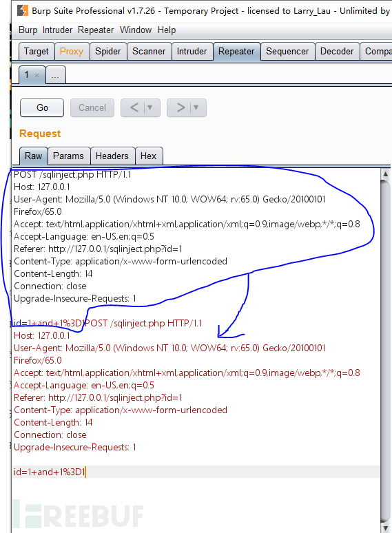Click the scrollbar down arrow
This screenshot has height=533, width=392.
(x=385, y=528)
